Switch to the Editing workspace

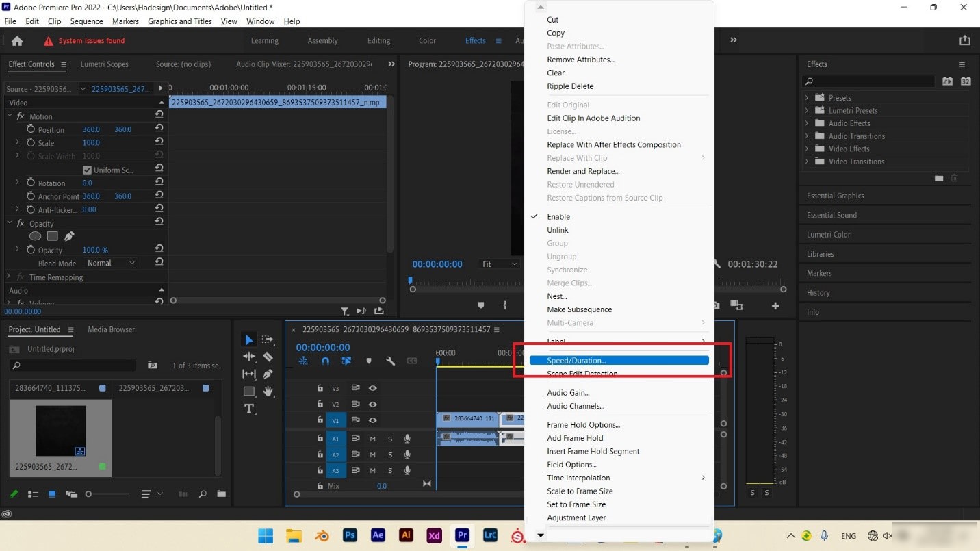[378, 40]
